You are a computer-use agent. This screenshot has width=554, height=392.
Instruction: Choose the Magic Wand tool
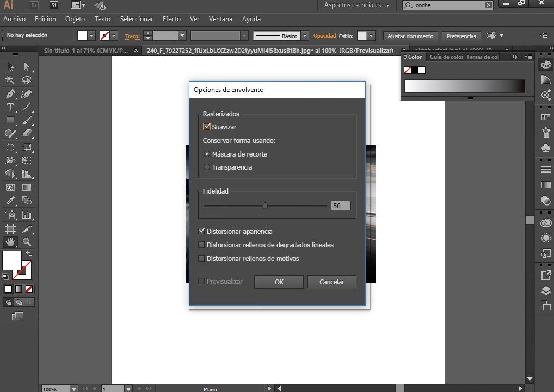tap(10, 80)
